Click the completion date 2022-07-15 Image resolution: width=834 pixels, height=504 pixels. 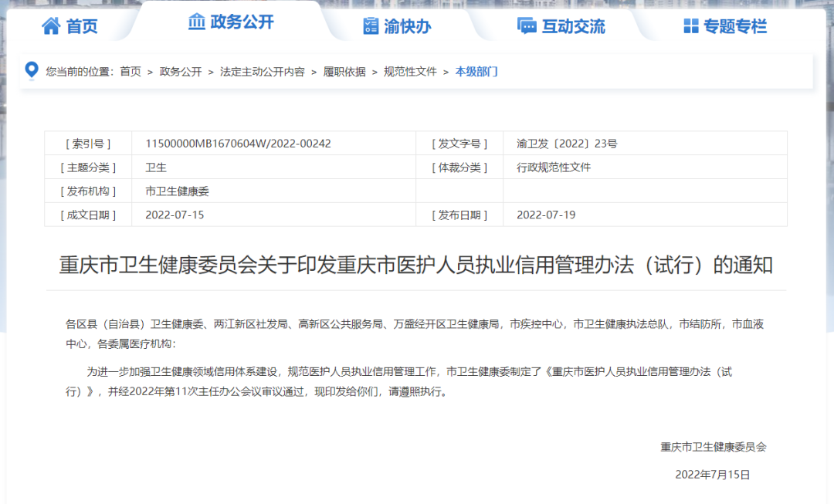point(175,215)
